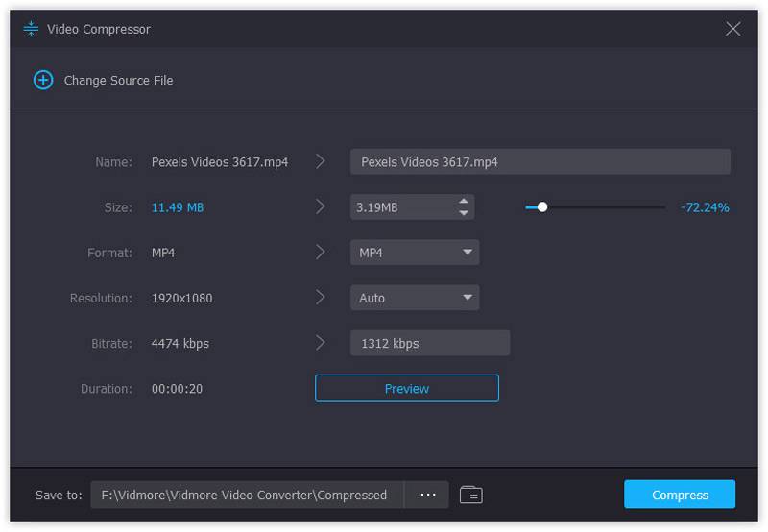768x532 pixels.
Task: Open the MP4 format dropdown
Action: click(414, 253)
